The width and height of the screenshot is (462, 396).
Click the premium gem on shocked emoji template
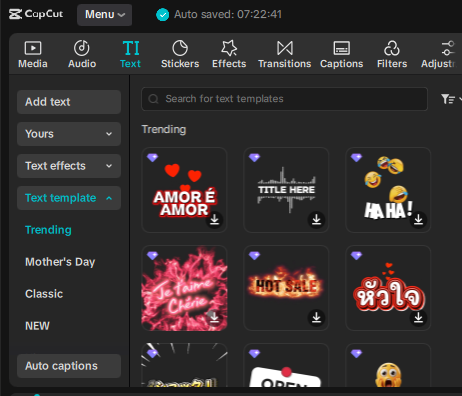click(x=357, y=354)
